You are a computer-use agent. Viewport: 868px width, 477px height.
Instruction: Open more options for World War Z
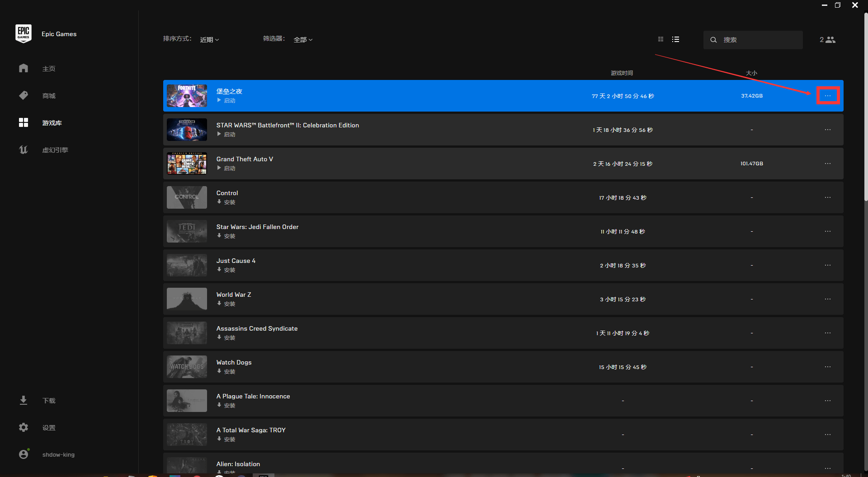click(x=828, y=299)
